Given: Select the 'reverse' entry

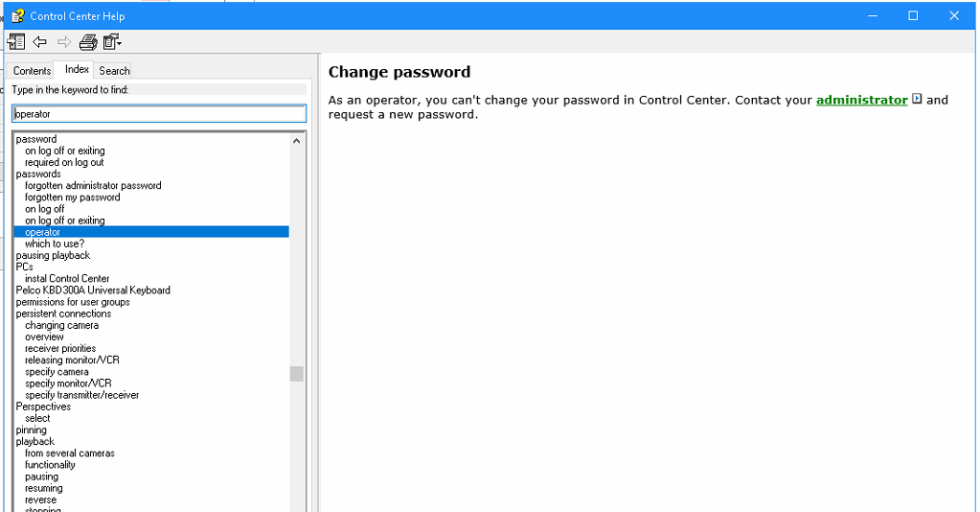Looking at the screenshot, I should pyautogui.click(x=40, y=500).
